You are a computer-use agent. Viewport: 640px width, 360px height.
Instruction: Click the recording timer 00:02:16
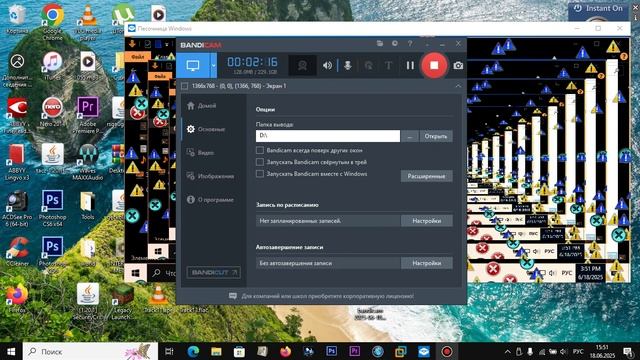(252, 62)
